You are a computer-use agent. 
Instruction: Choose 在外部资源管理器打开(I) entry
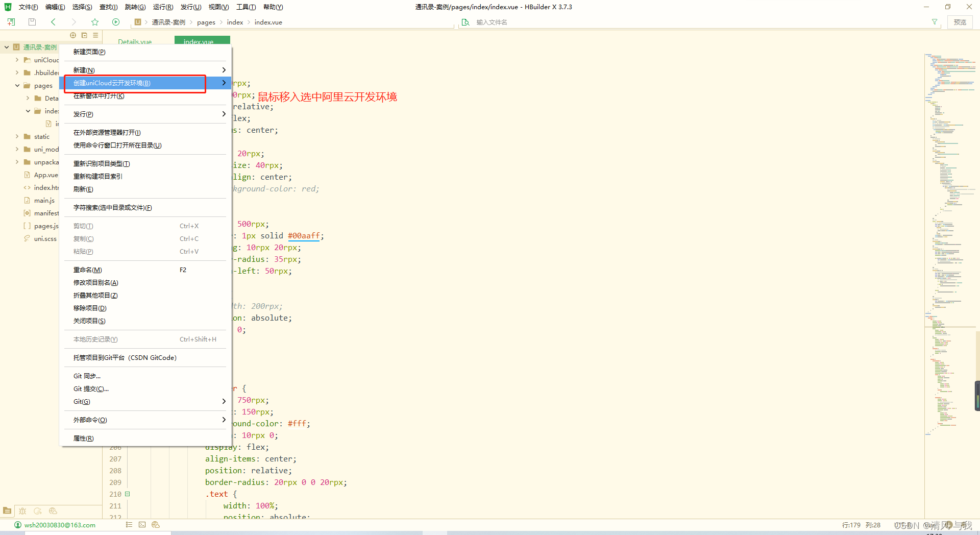[145, 132]
